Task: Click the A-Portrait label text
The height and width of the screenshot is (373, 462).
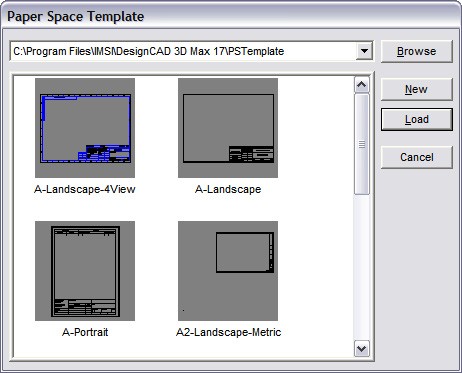Action: 85,332
